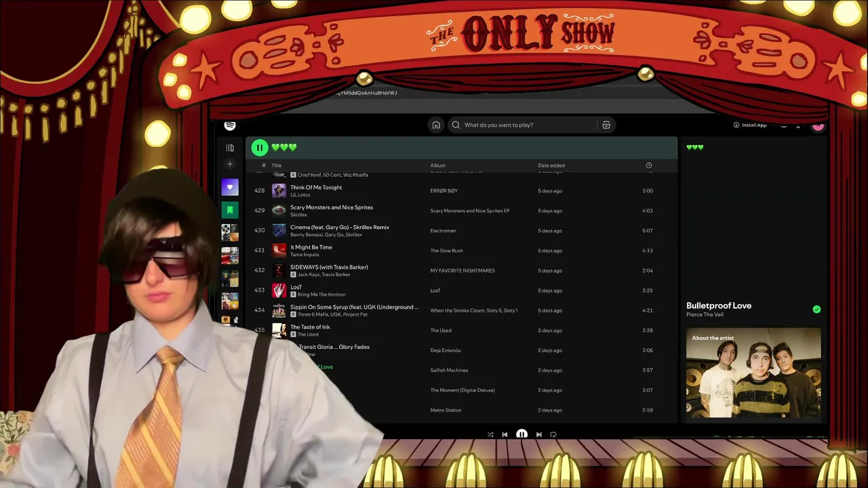This screenshot has width=868, height=488.
Task: Open the Bulletproof Love title in side panel
Action: [719, 306]
